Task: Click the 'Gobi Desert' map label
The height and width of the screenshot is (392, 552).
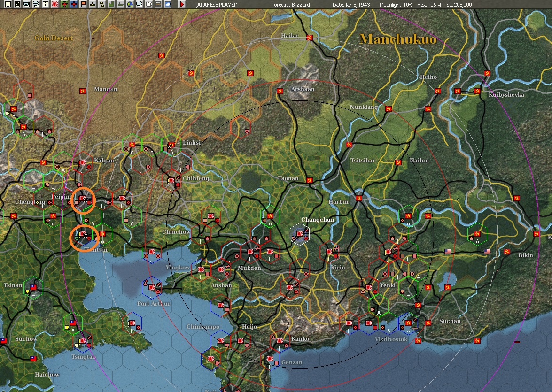Action: tap(54, 38)
